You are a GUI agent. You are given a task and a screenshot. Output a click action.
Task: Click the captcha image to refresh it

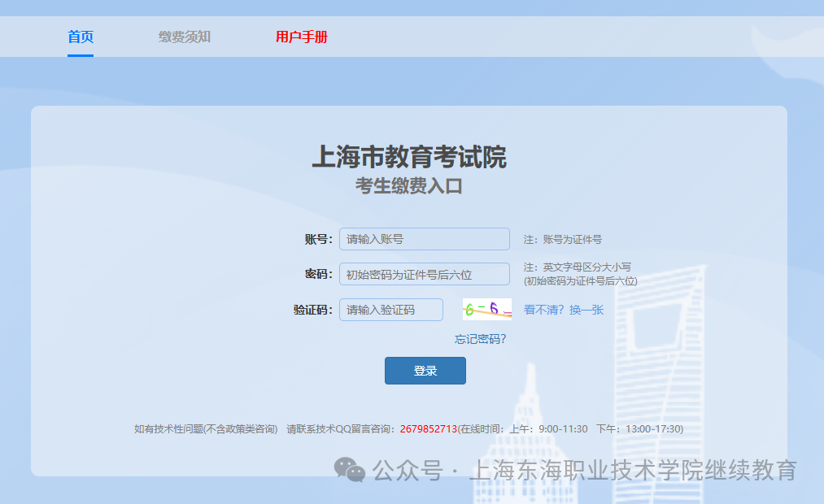pos(486,309)
